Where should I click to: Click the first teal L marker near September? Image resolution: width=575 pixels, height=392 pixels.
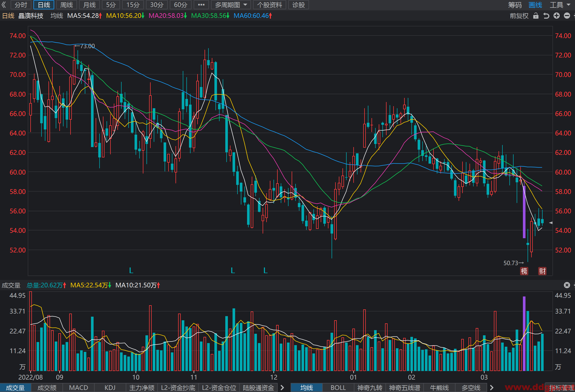click(x=131, y=271)
